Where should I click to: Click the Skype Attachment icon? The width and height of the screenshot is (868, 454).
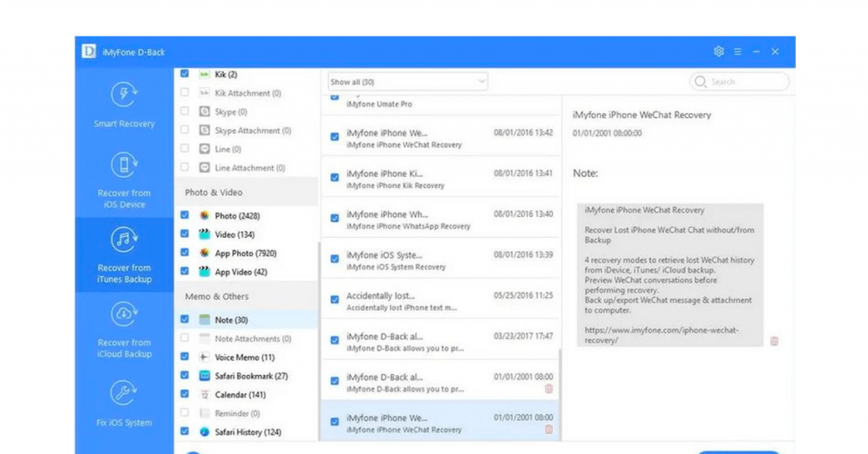(x=204, y=130)
